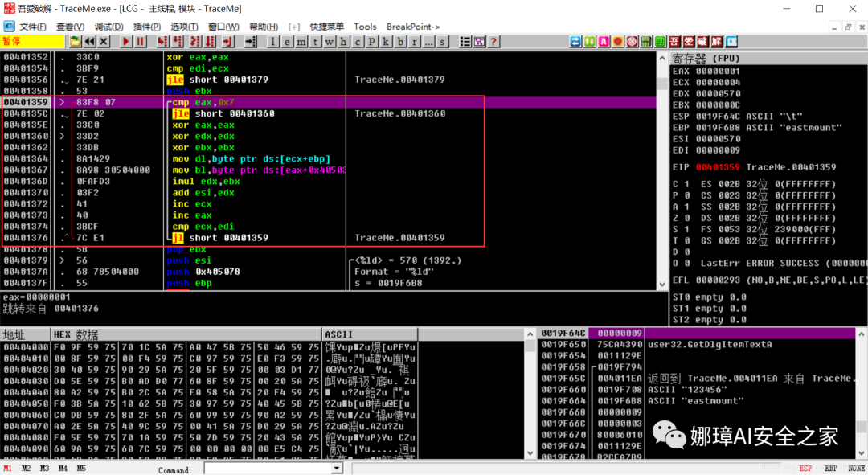The width and height of the screenshot is (868, 475).
Task: Click the Trace over toolbar icon
Action: 211,42
